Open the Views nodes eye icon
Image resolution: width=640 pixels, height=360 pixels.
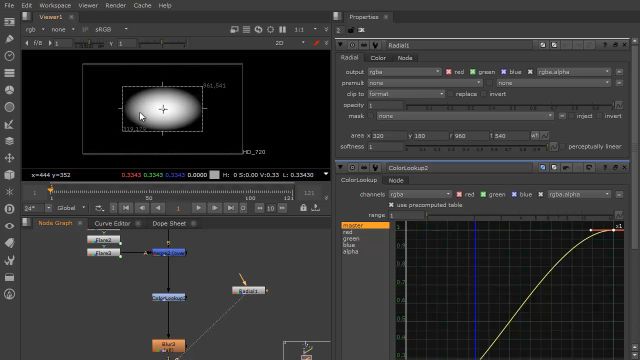pos(9,226)
